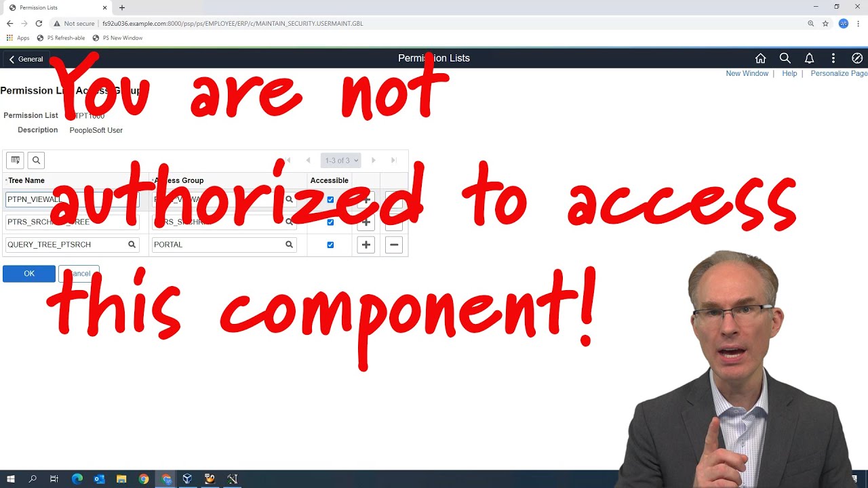
Task: Click the Accessible column header
Action: [x=329, y=180]
